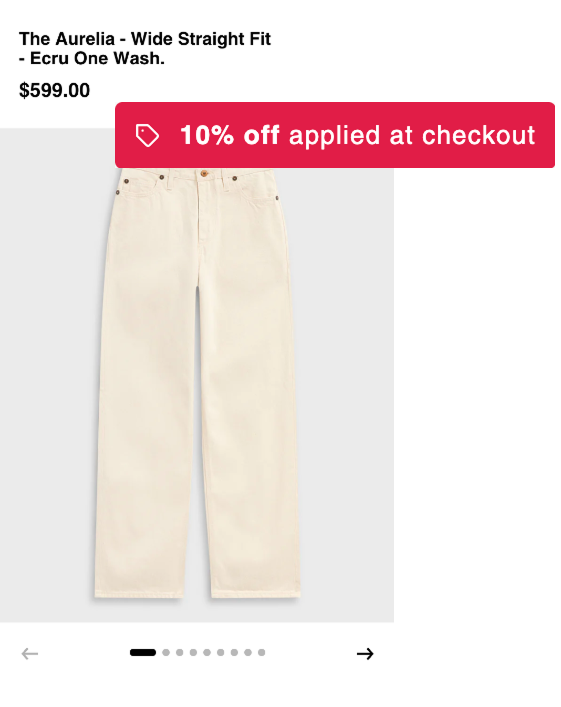Jump to the fourth carousel dot

(193, 652)
